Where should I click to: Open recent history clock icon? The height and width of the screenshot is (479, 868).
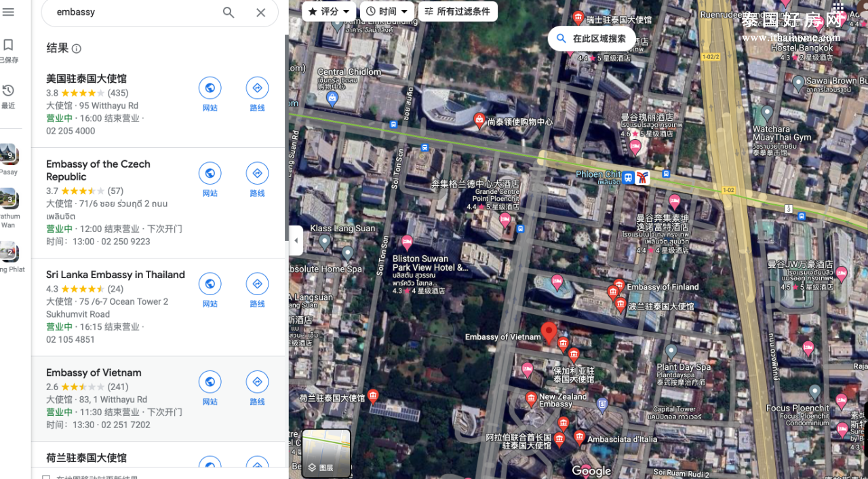8,90
